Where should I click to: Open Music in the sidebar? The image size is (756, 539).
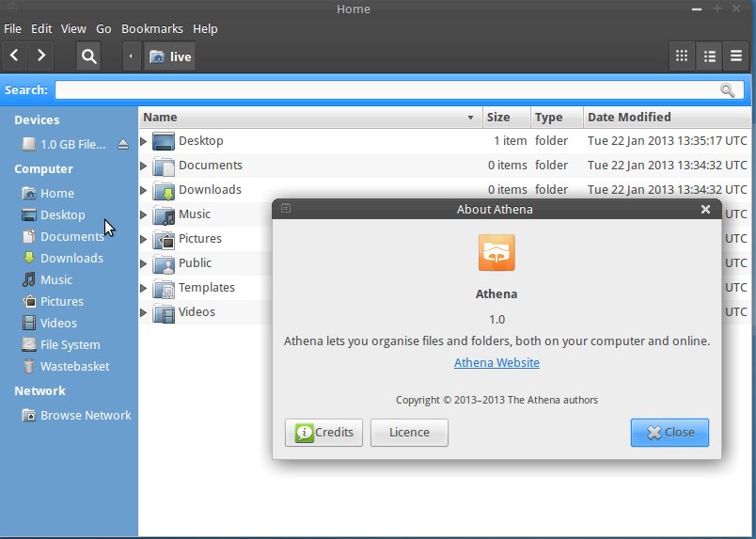pyautogui.click(x=47, y=280)
